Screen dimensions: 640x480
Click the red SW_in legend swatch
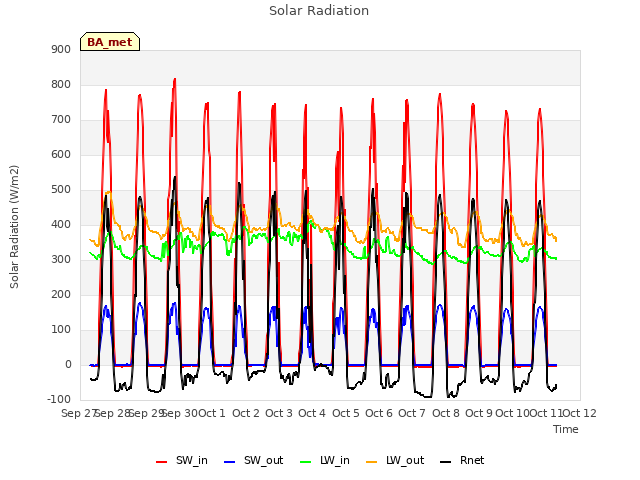tap(162, 462)
